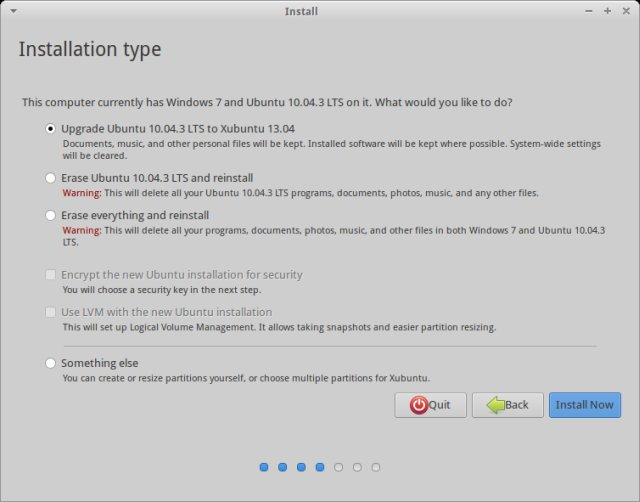Minimize the Install window
640x502 pixels.
tap(589, 11)
